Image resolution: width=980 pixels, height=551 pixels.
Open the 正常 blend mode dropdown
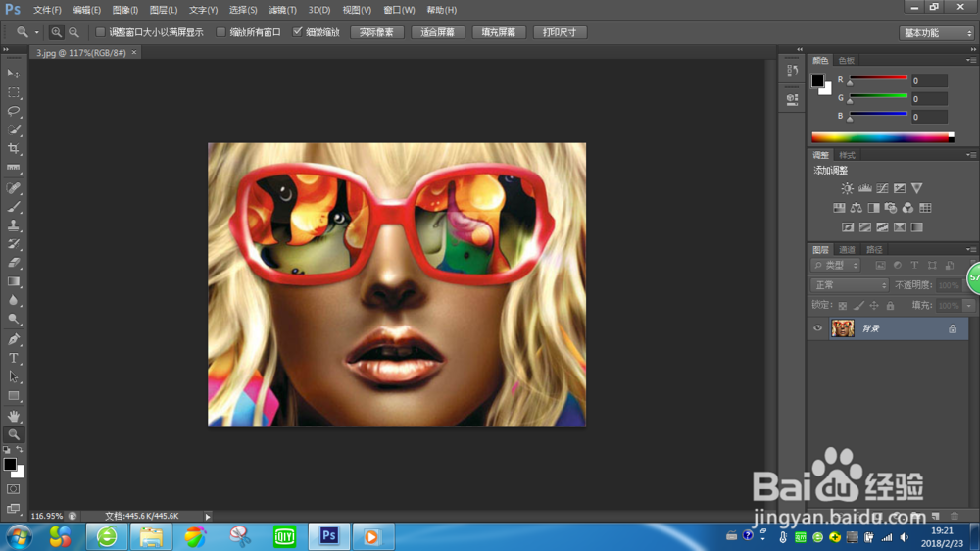pyautogui.click(x=850, y=285)
